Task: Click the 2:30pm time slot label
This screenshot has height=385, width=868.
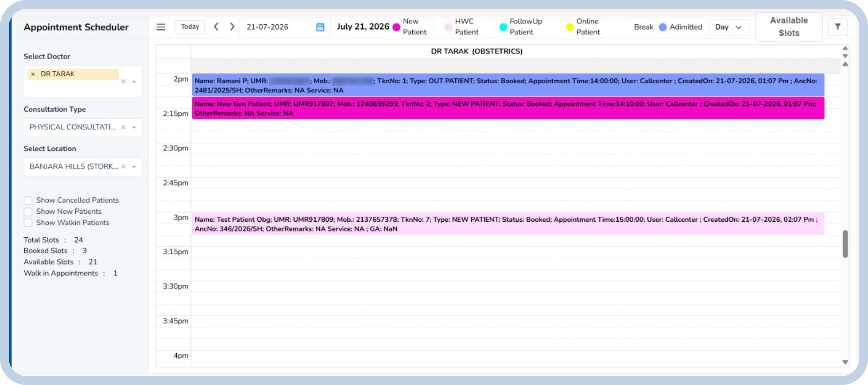Action: click(175, 148)
